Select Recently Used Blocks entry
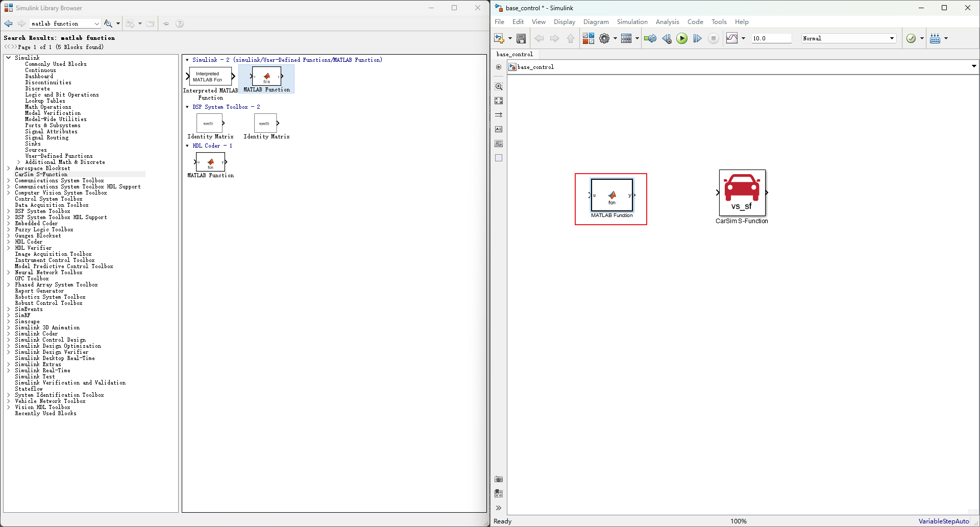980x527 pixels. [x=45, y=413]
